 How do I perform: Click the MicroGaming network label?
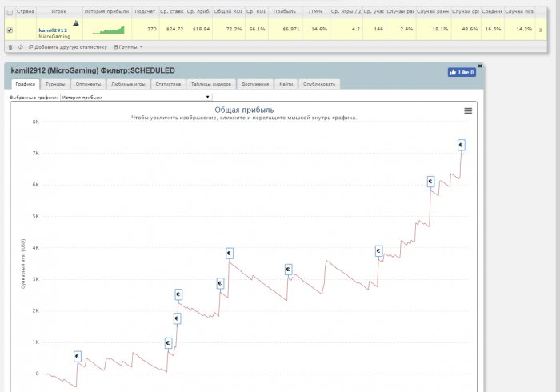click(x=54, y=37)
